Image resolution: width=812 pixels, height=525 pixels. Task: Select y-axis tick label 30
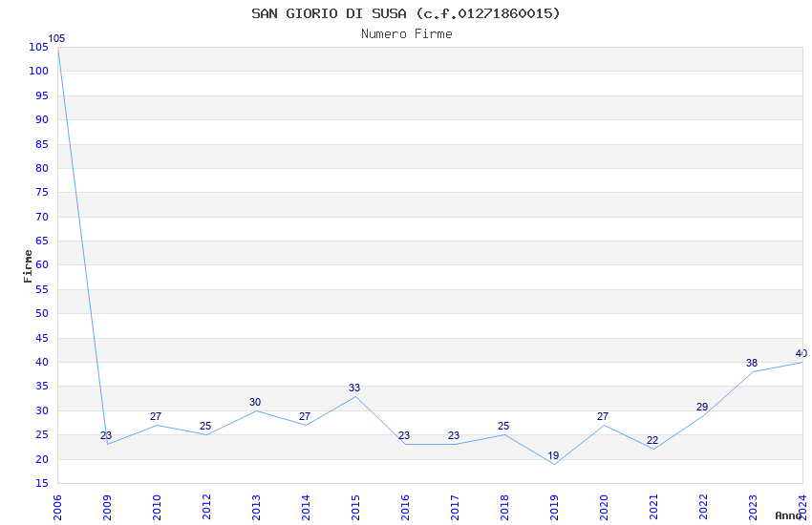(41, 411)
